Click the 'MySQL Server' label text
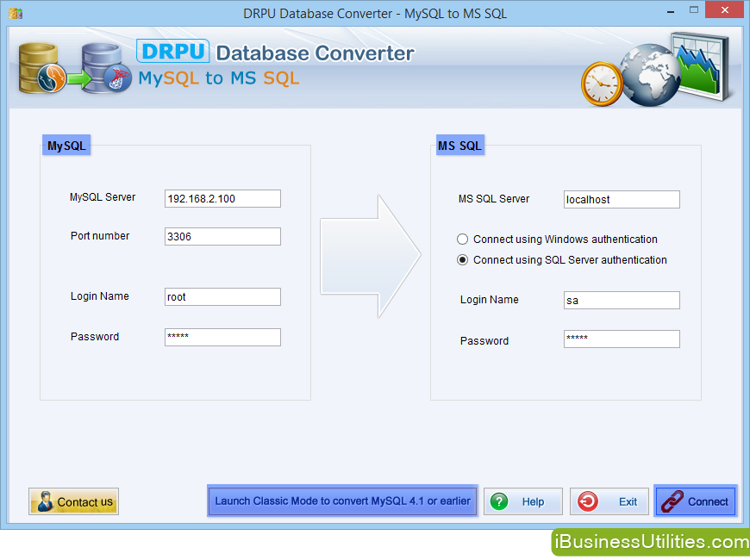This screenshot has width=750, height=560. point(103,197)
